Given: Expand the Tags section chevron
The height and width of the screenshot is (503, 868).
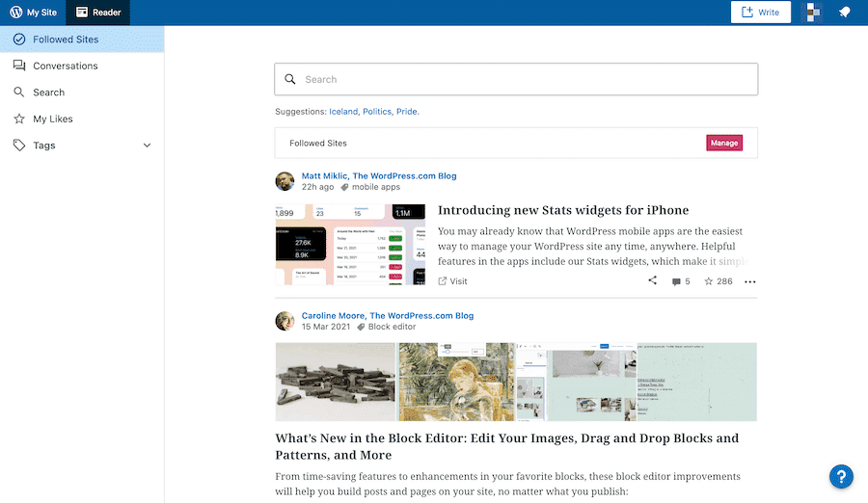Looking at the screenshot, I should pos(148,146).
